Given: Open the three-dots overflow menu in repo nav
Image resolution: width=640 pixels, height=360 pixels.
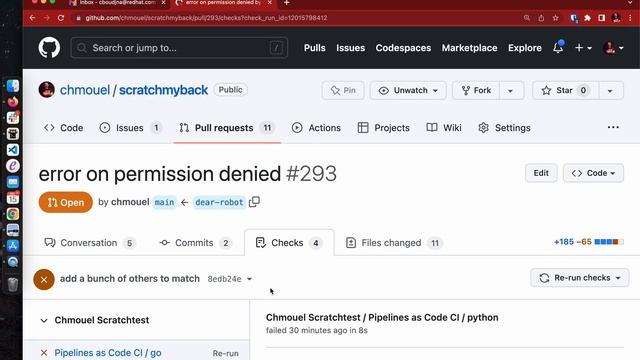Looking at the screenshot, I should (613, 127).
